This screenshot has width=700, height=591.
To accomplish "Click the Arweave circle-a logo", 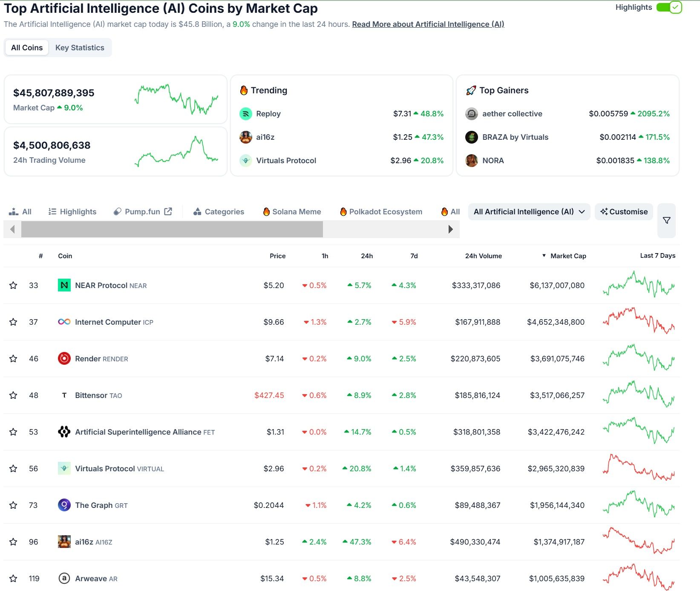I will point(64,578).
